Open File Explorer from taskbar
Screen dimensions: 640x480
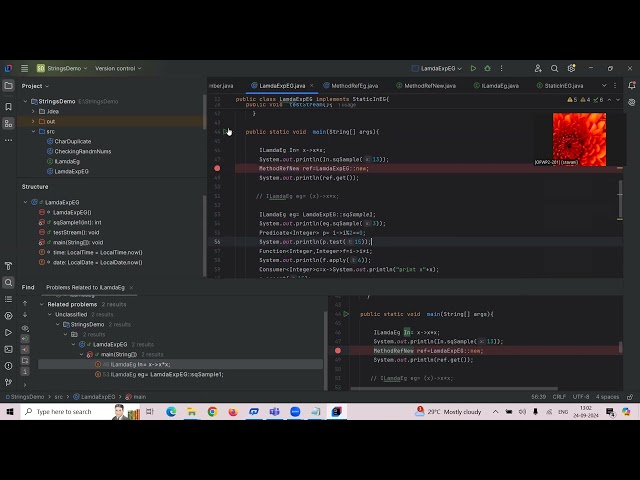[191, 412]
